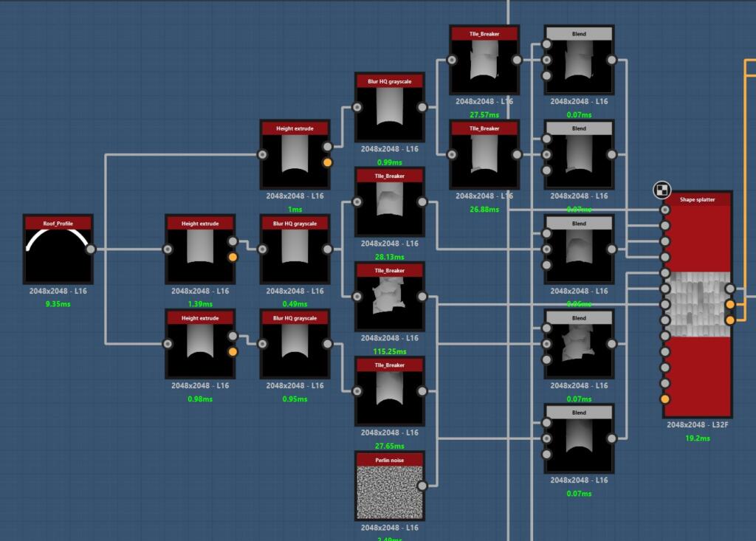
Task: Click the Shape splatter tile pattern preview
Action: click(697, 304)
